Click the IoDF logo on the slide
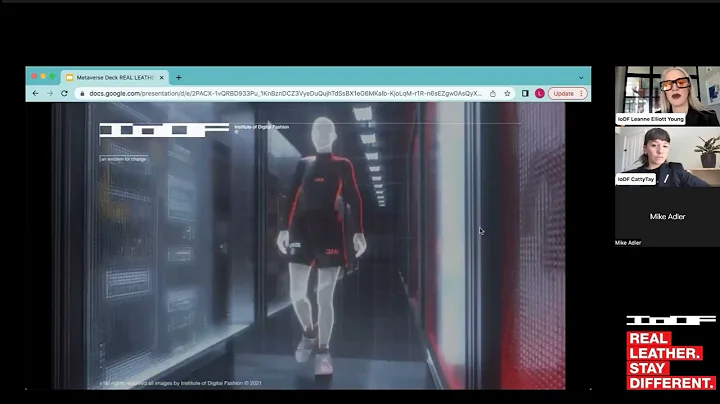720x404 pixels. click(164, 130)
